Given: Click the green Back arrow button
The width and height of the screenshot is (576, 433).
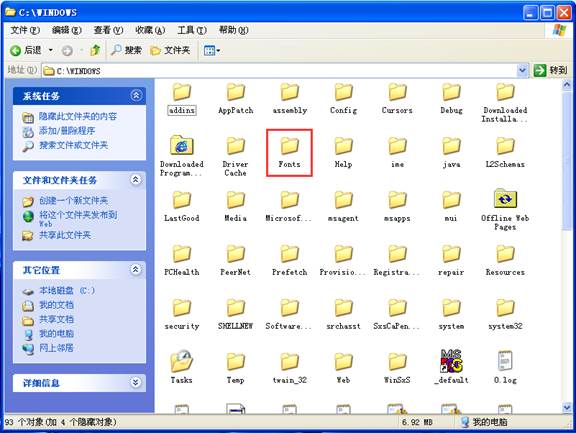Looking at the screenshot, I should [x=16, y=51].
